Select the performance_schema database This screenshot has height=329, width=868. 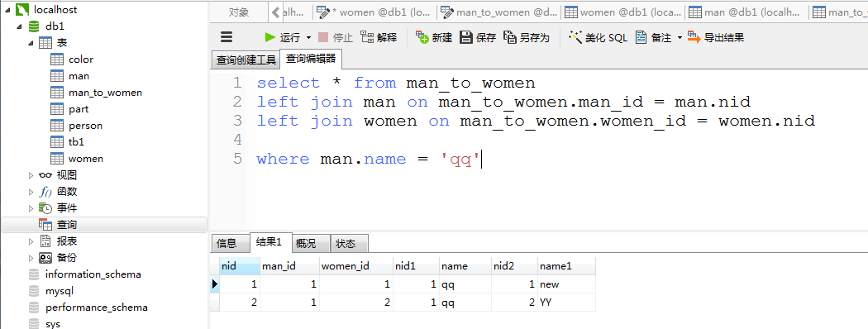click(97, 308)
